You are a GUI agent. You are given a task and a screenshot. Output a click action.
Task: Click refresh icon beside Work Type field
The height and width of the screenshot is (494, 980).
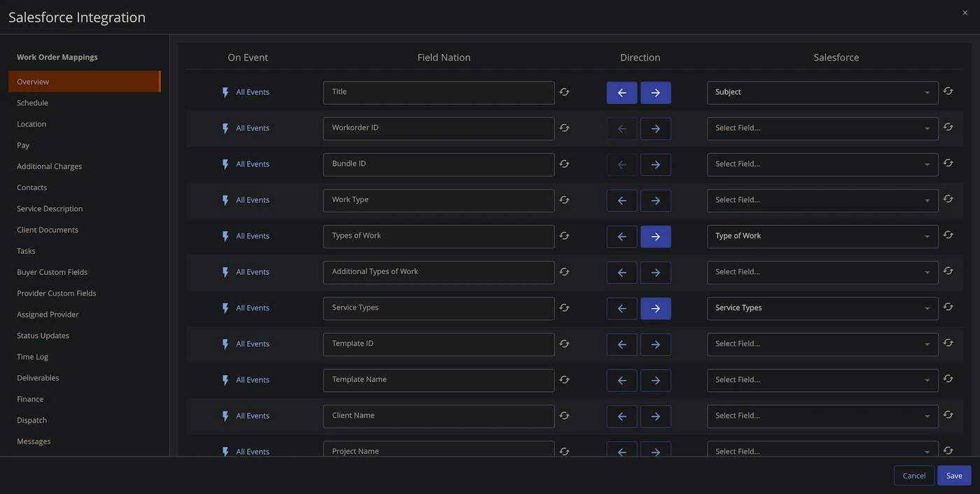564,200
